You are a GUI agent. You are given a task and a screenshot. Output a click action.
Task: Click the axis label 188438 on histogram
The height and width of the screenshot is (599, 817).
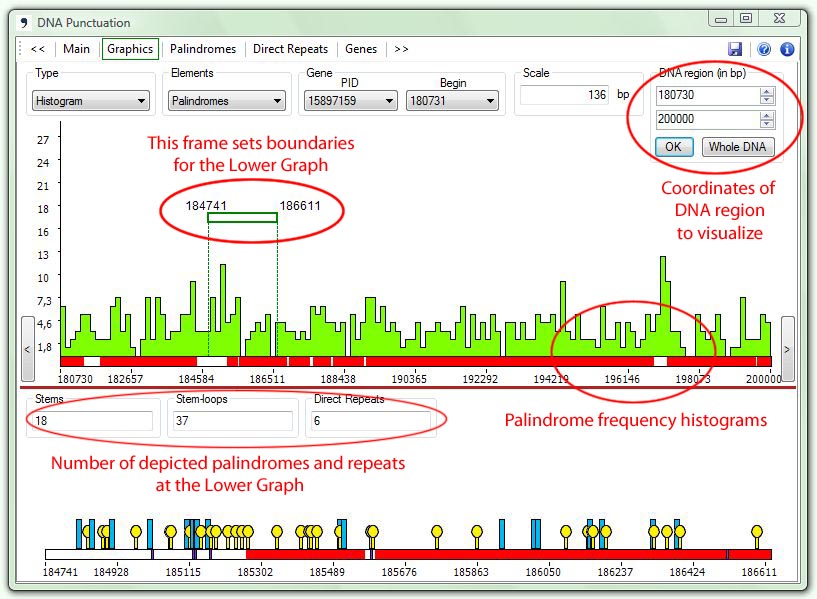coord(338,379)
